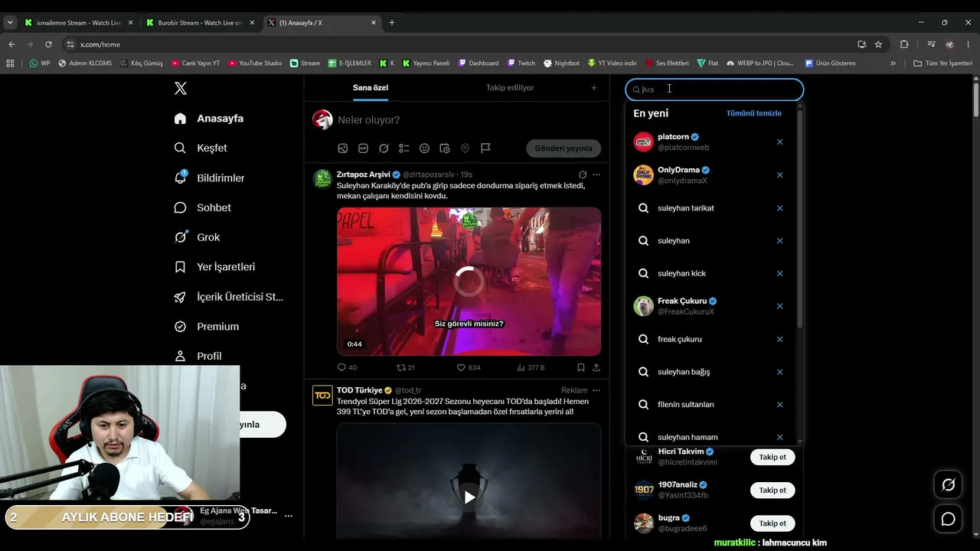
Task: Open the emoji picker in composer
Action: (424, 148)
